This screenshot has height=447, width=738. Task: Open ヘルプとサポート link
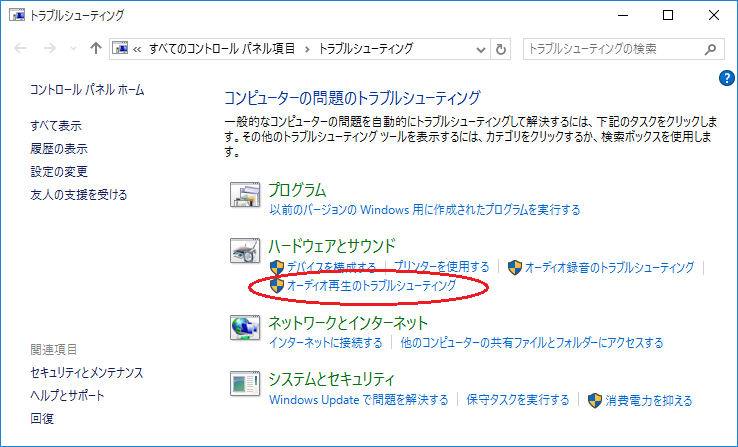[67, 395]
